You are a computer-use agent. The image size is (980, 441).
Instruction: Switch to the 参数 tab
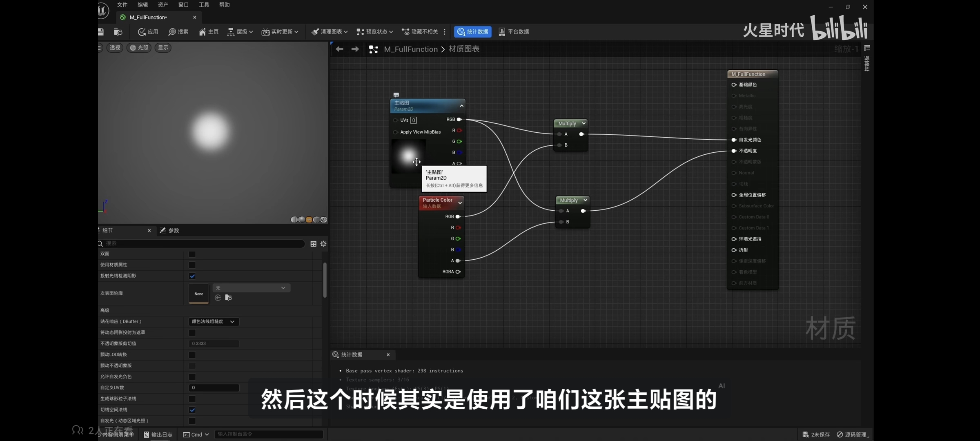tap(174, 231)
